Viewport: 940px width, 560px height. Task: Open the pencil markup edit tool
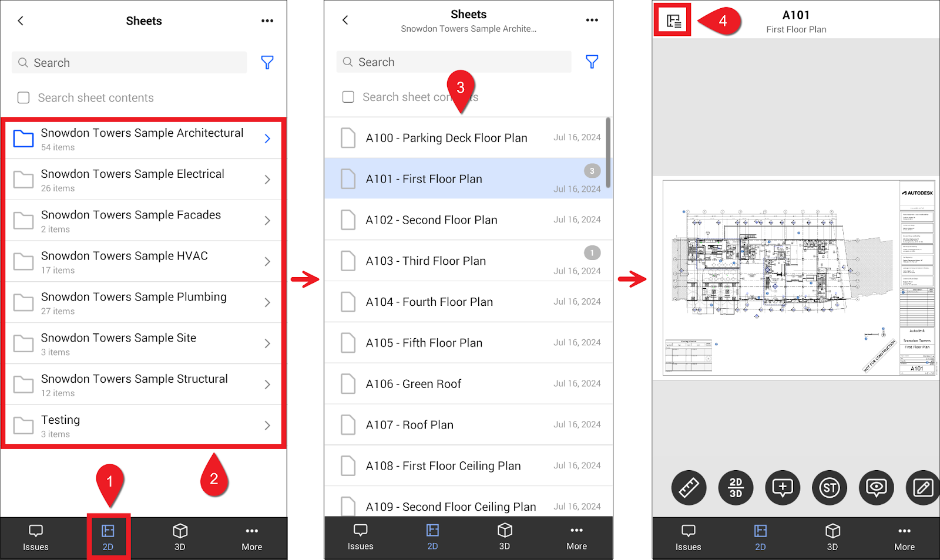[922, 487]
